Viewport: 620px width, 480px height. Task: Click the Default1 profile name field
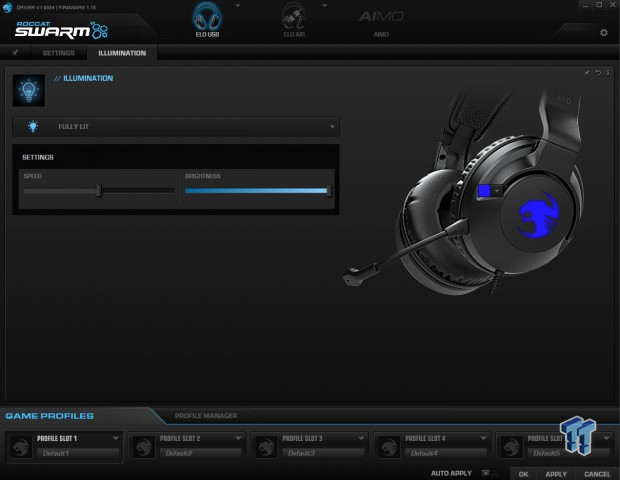click(78, 453)
